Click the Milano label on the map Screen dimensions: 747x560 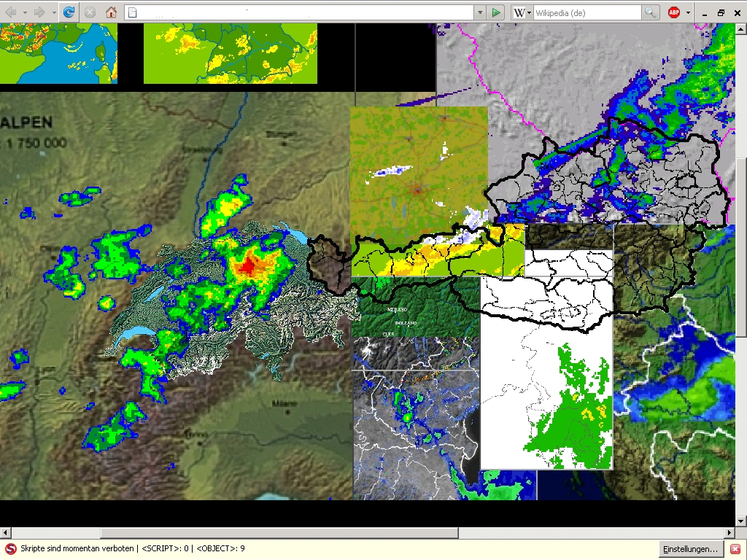(284, 403)
